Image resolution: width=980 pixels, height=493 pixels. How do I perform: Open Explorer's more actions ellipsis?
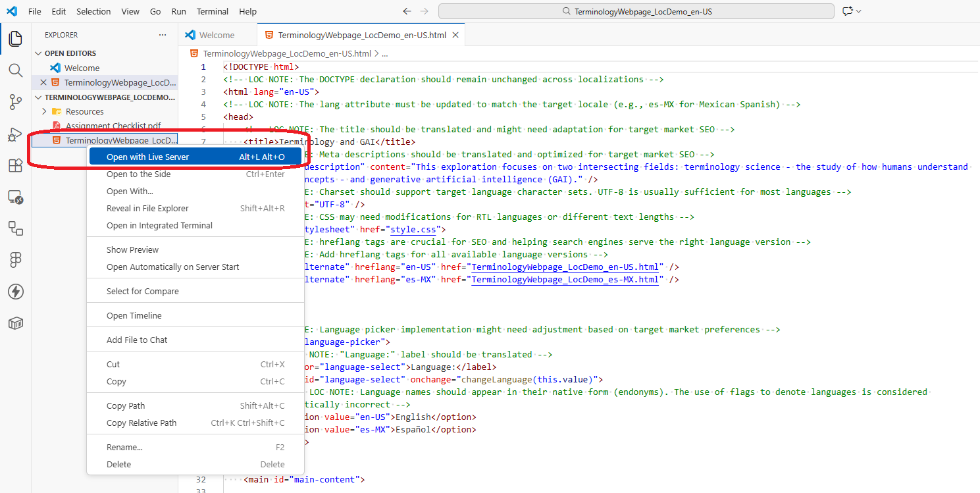point(163,35)
